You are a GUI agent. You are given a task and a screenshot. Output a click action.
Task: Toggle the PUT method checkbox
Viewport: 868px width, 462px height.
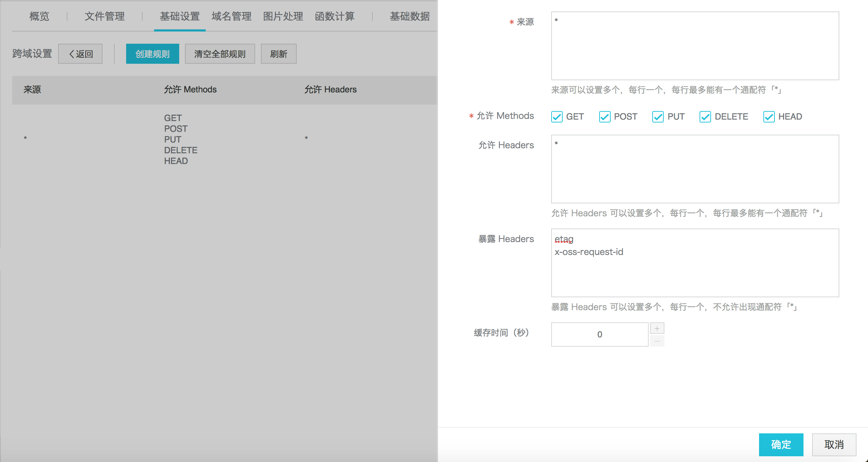tap(658, 117)
